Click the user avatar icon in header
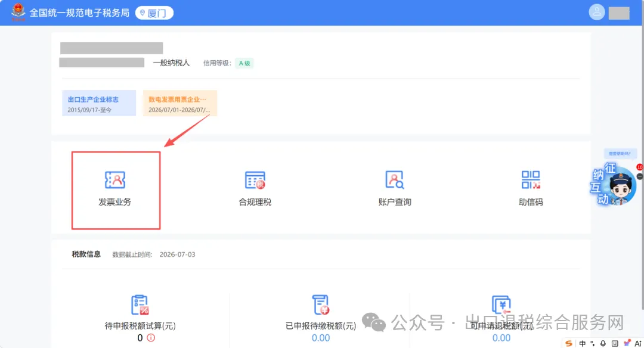The height and width of the screenshot is (348, 644). point(597,12)
